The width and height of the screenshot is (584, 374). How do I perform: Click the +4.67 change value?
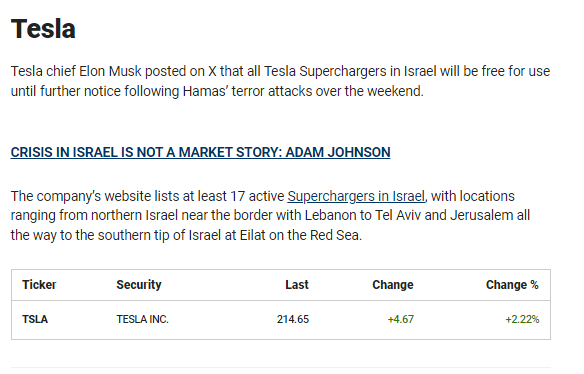400,320
